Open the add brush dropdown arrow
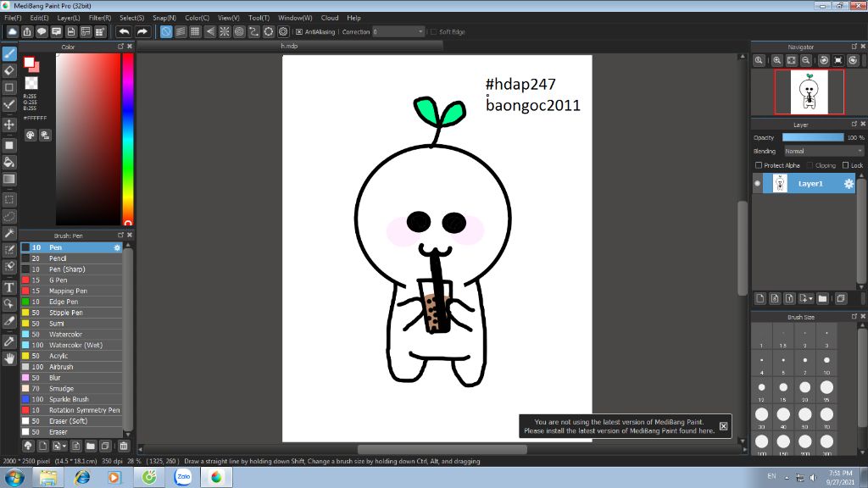 (64, 446)
